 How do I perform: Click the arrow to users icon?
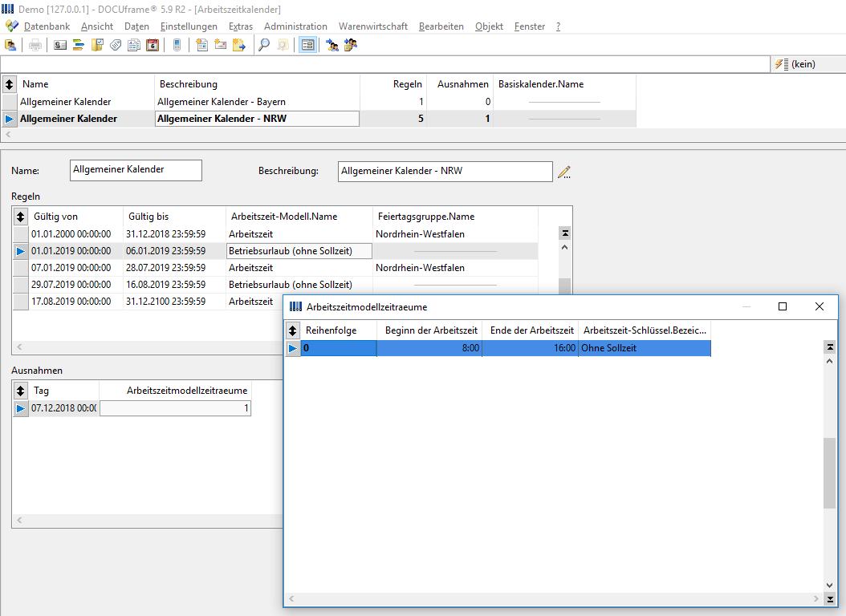click(x=332, y=45)
